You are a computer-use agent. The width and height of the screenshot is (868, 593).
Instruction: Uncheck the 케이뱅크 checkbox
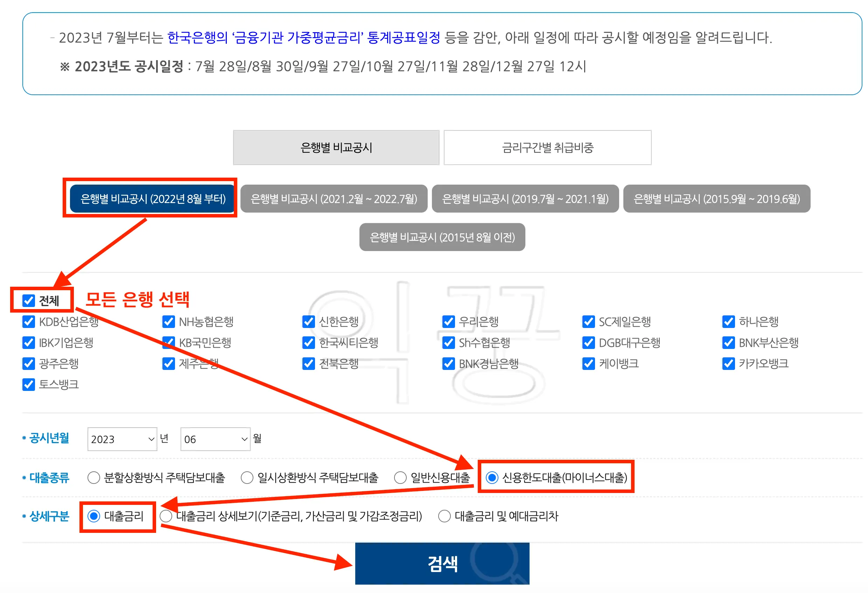(x=588, y=364)
